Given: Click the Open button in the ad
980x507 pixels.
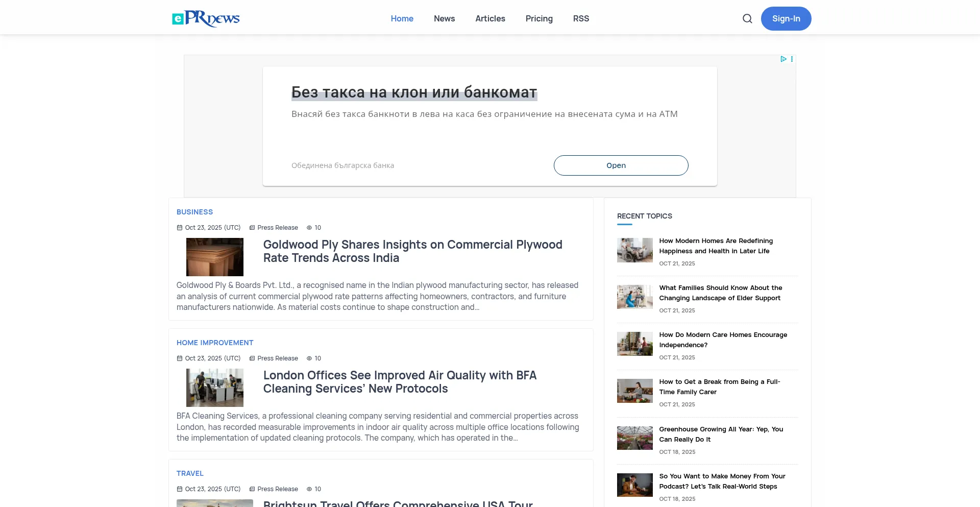Looking at the screenshot, I should tap(621, 165).
